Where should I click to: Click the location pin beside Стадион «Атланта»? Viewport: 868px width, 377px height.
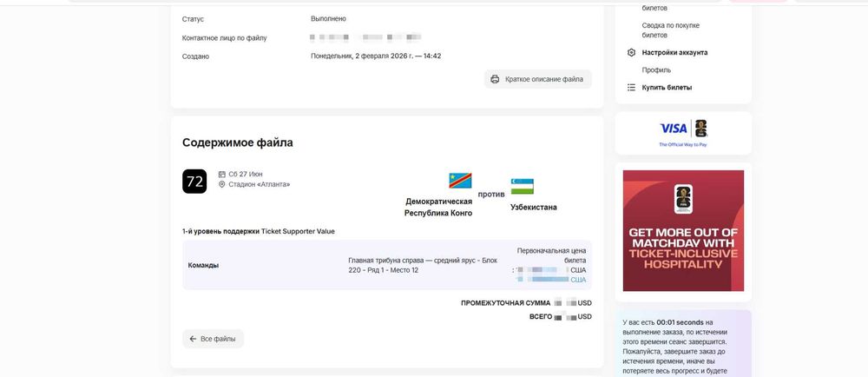pos(222,184)
